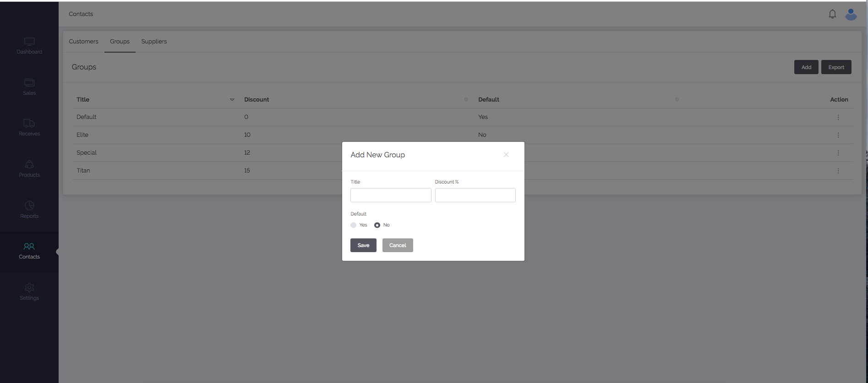Screen dimensions: 868x383
Task: Toggle sort on the Discount column
Action: pos(466,100)
